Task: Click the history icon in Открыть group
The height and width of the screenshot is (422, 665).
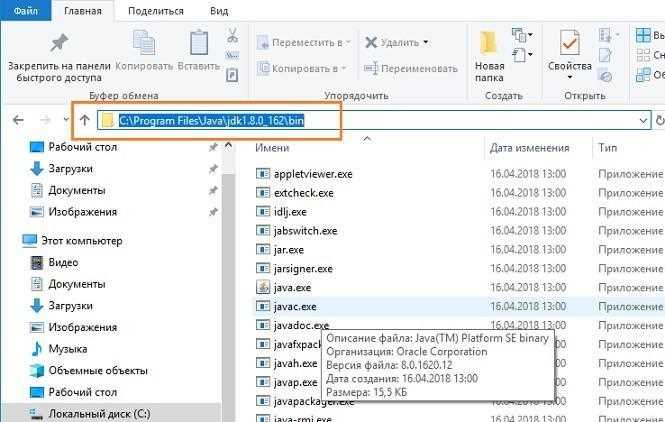Action: coord(605,75)
